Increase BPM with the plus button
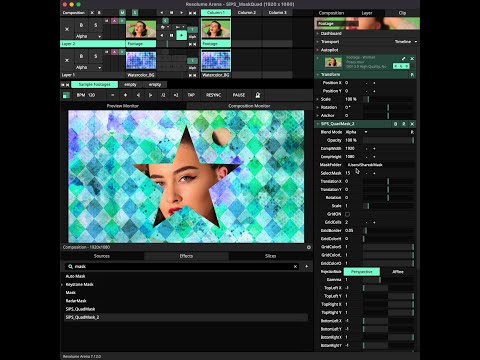480x360 pixels. [125, 95]
